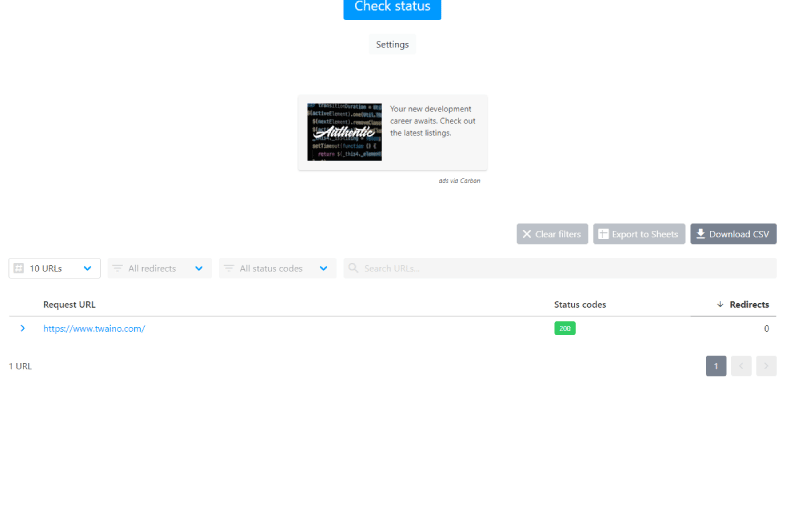800x530 pixels.
Task: Click the Search URLs input field
Action: [x=560, y=268]
